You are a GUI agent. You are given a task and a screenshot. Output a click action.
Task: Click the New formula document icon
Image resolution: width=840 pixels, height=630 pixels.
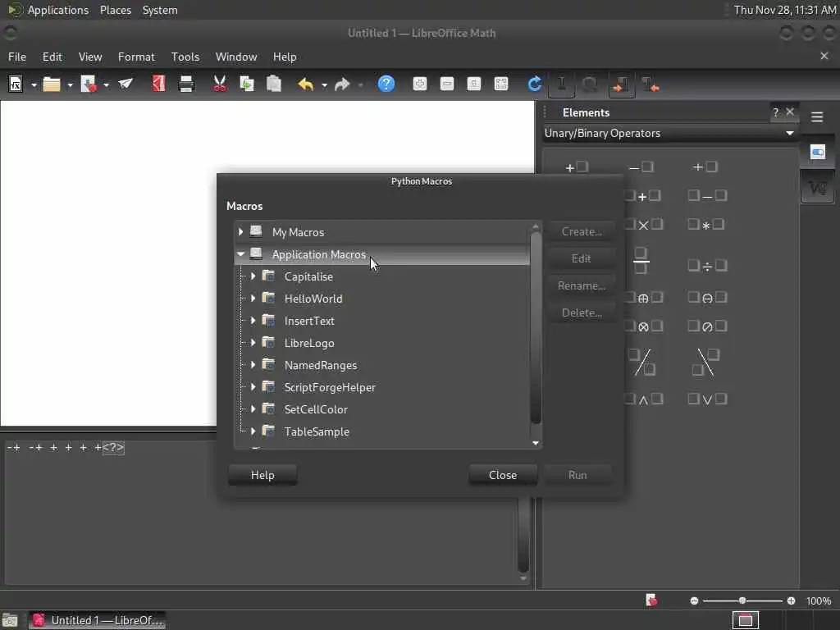pos(16,84)
